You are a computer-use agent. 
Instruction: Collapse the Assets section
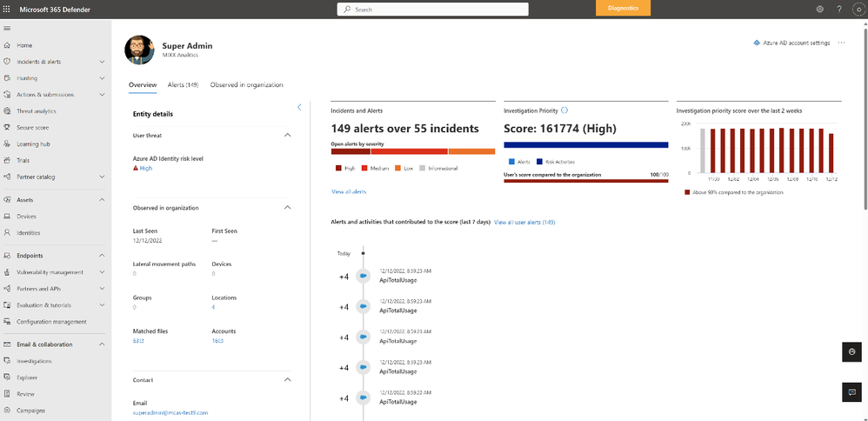[x=102, y=200]
